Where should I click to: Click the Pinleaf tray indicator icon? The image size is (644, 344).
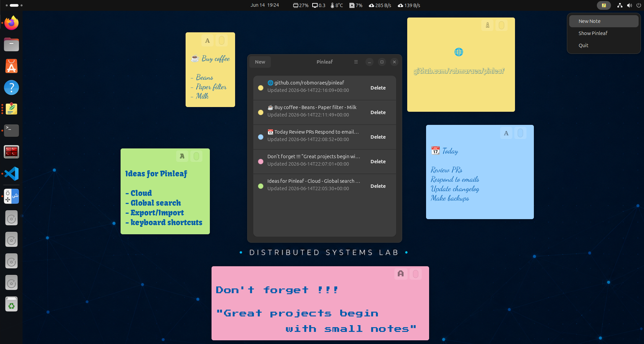(604, 5)
